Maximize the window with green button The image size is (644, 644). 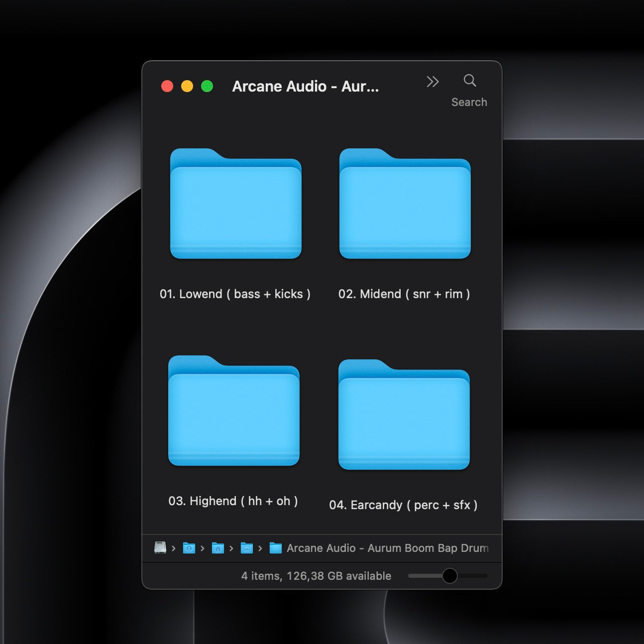207,86
